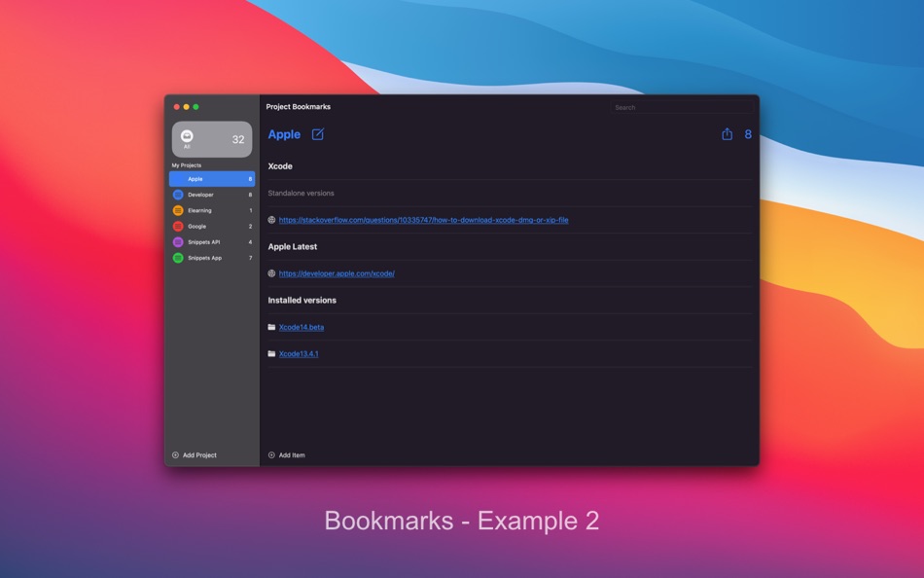Screen dimensions: 924x578
Task: Open the stackoverflow xcode download link
Action: [x=424, y=220]
